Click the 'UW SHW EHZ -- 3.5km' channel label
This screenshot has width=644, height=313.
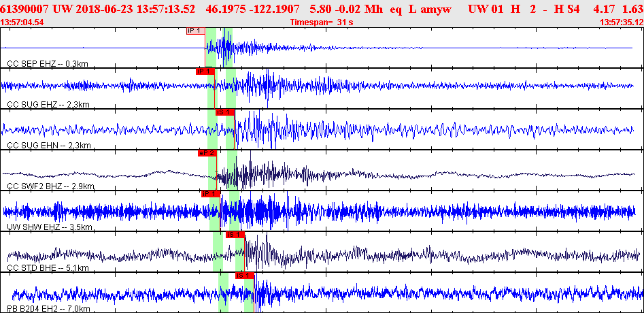pos(50,227)
